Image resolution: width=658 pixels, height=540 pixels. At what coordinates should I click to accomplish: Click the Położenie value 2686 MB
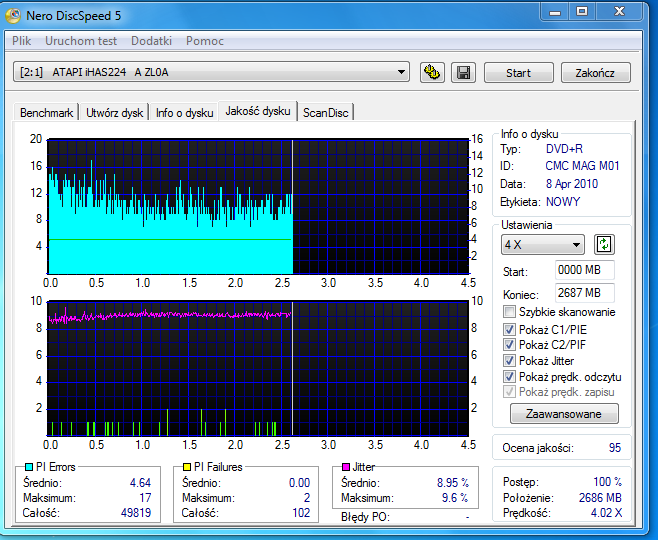(x=600, y=498)
